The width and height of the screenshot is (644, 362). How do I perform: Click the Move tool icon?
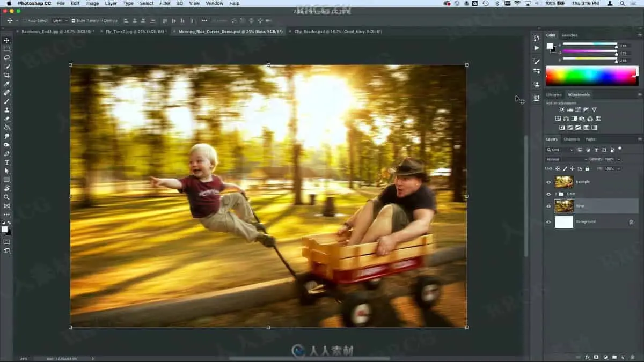7,40
